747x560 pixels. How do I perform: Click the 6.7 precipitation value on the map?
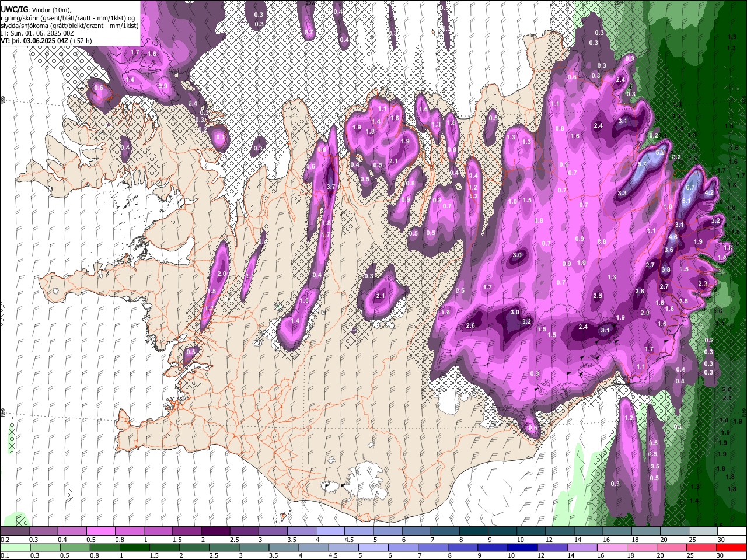690,187
